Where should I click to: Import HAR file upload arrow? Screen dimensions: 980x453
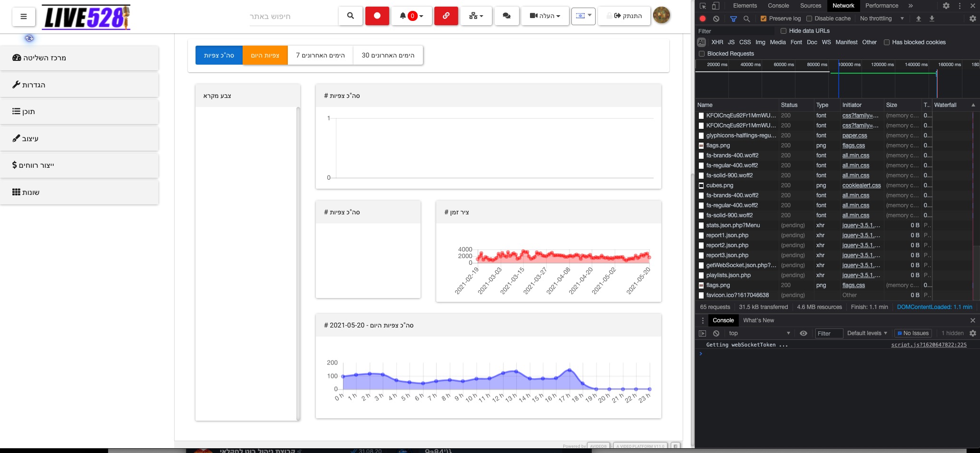[x=919, y=19]
